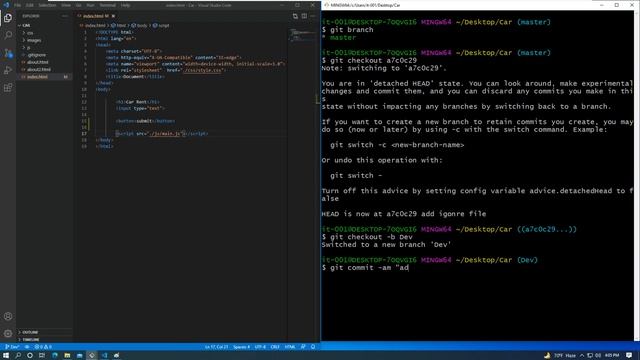The image size is (640, 360).
Task: Expand the TIMELINE section
Action: (x=44, y=339)
